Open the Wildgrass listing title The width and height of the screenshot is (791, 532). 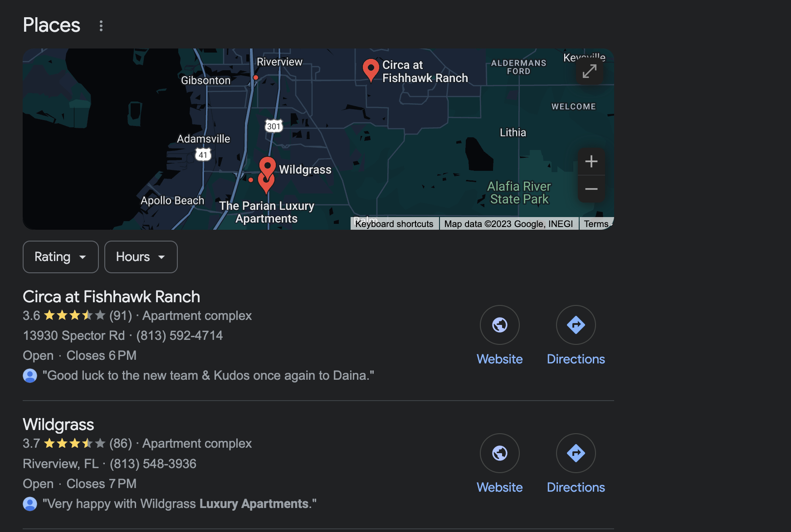click(59, 425)
